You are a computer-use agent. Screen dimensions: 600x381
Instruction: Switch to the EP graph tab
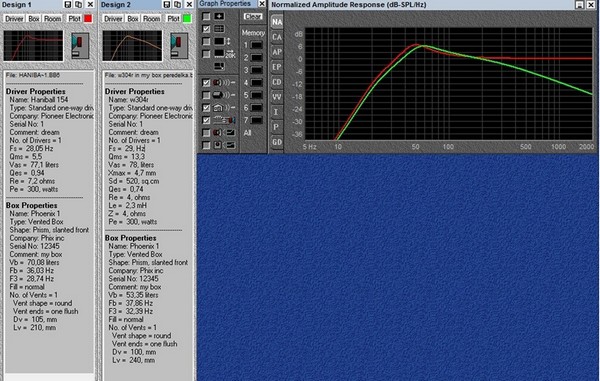[277, 67]
